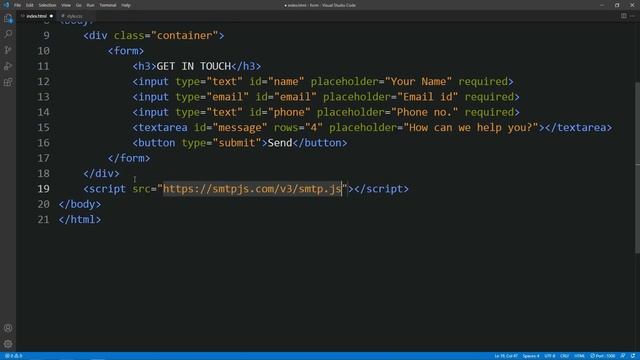Click the editor vertical scrollbar
The height and width of the screenshot is (360, 640).
click(637, 167)
